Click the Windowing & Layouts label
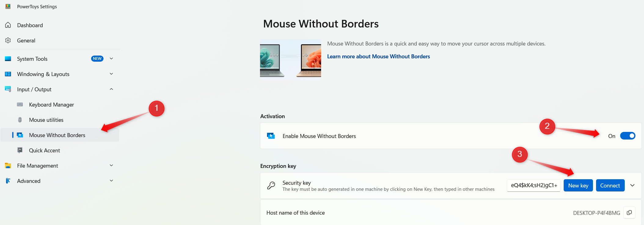This screenshot has width=644, height=225. coord(43,74)
